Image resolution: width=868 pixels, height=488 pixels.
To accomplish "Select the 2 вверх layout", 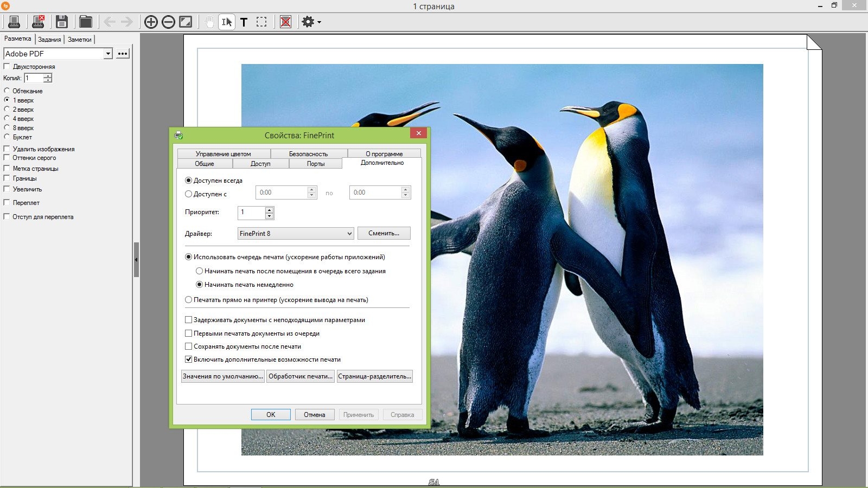I will [7, 109].
